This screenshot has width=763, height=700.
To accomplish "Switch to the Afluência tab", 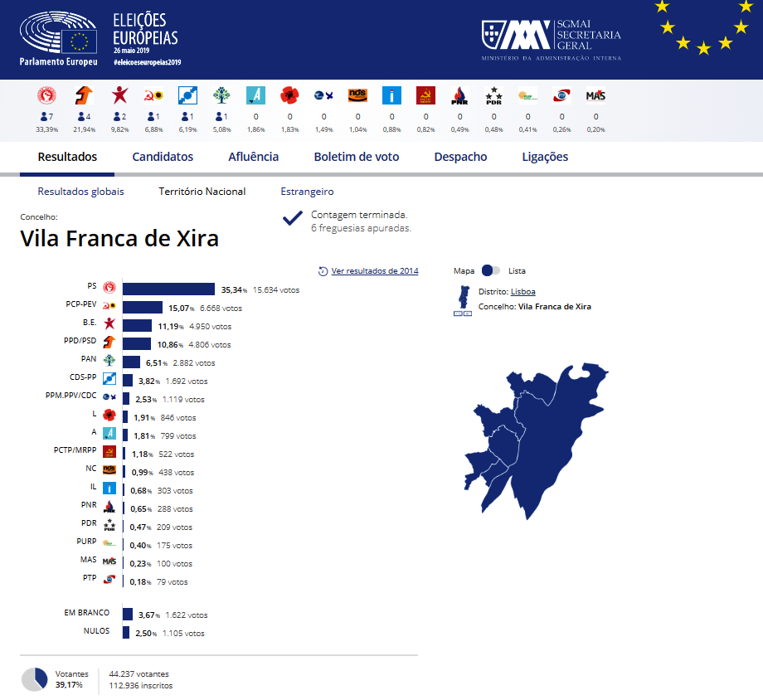I will pos(253,157).
